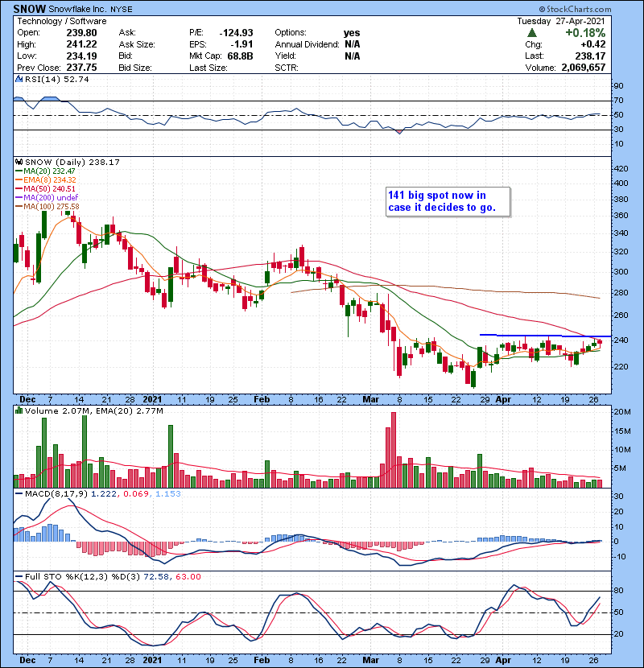The height and width of the screenshot is (668, 644).
Task: Click the 5M volume axis label
Action: [x=620, y=468]
